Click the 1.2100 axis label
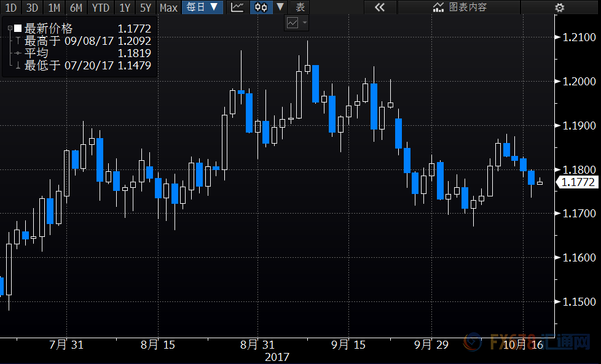601x364 pixels. 579,37
